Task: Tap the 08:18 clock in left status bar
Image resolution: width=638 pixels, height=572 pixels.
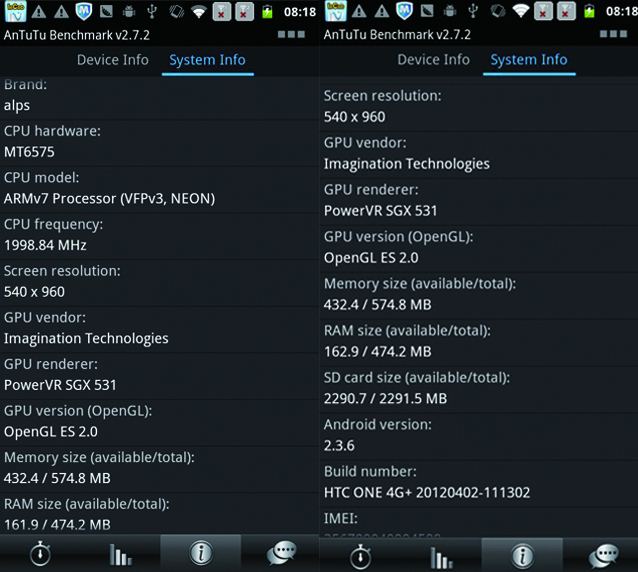Action: coord(300,12)
